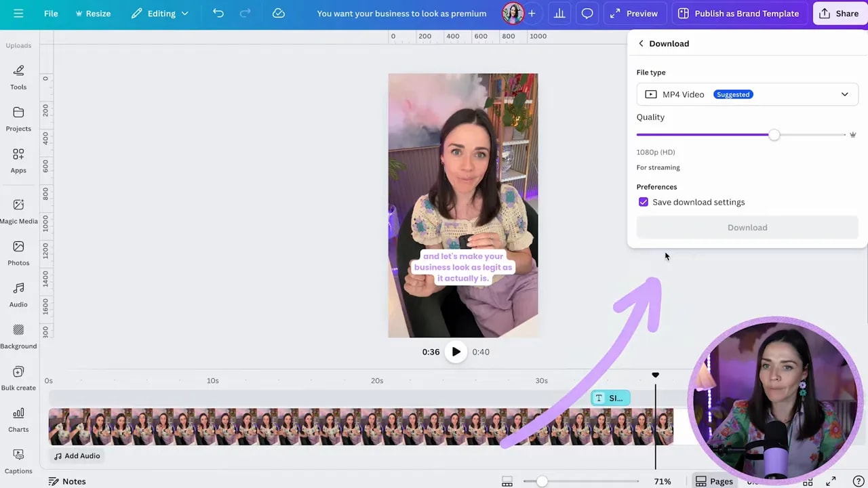The width and height of the screenshot is (868, 488).
Task: Open the analytics bar chart icon
Action: click(x=559, y=14)
